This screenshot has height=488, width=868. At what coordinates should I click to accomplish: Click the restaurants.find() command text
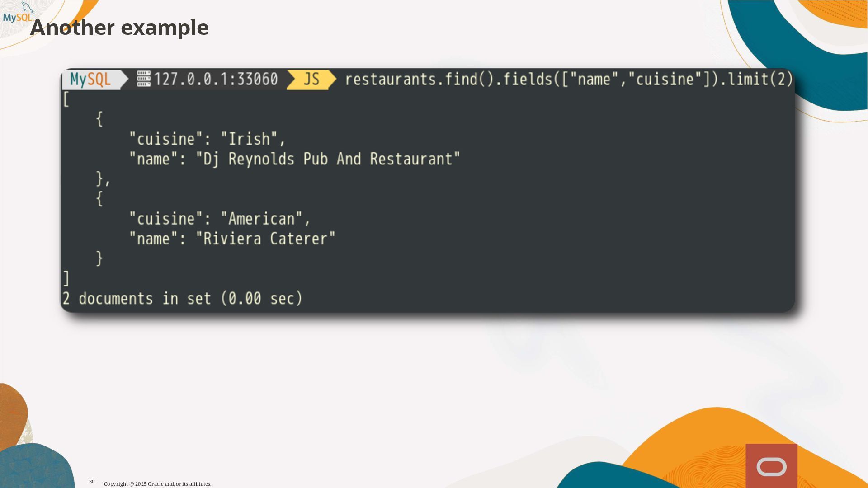click(420, 80)
